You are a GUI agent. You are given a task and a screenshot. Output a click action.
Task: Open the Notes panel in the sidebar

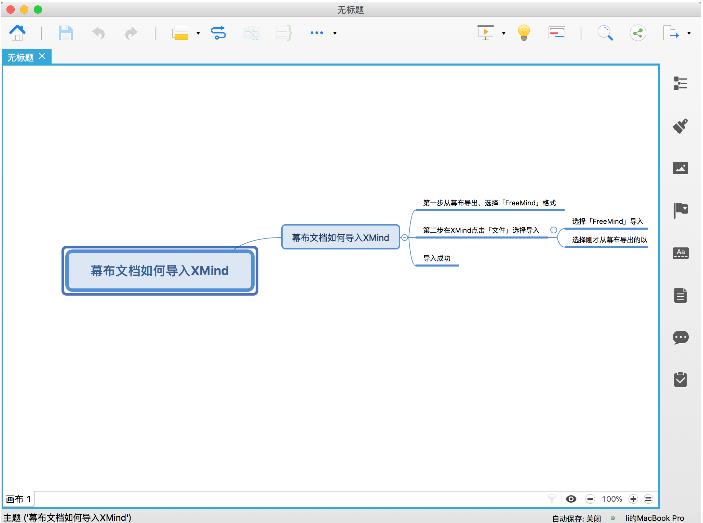[x=681, y=295]
